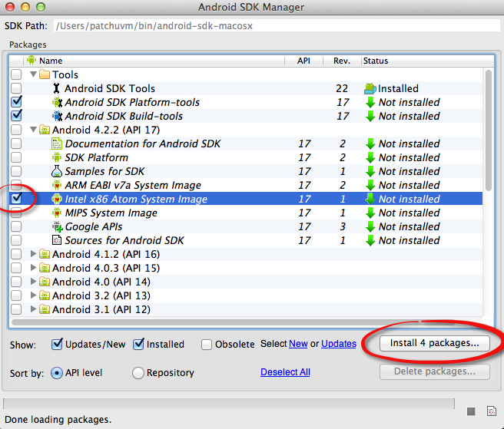This screenshot has height=429, width=504.
Task: Click the SDK Platform android icon
Action: tap(57, 157)
